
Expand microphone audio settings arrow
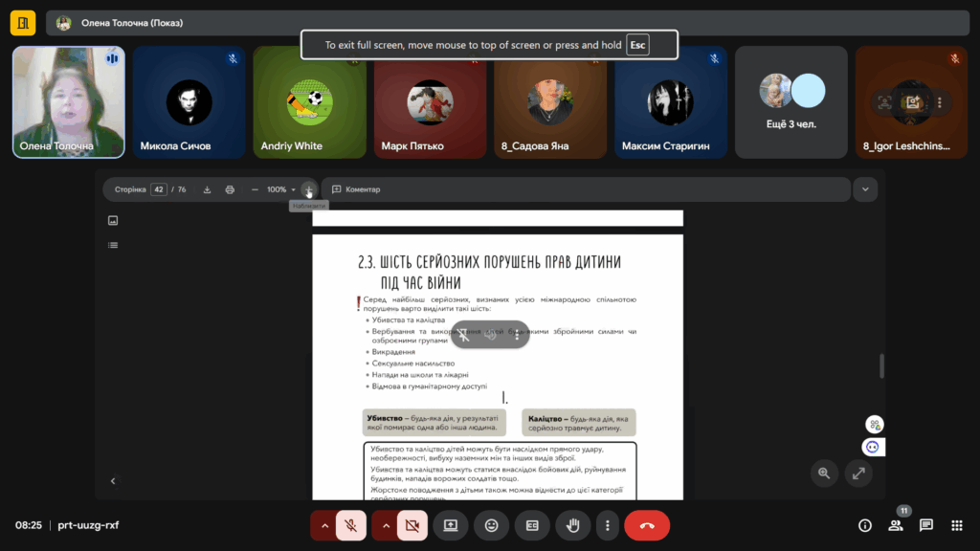tap(323, 525)
